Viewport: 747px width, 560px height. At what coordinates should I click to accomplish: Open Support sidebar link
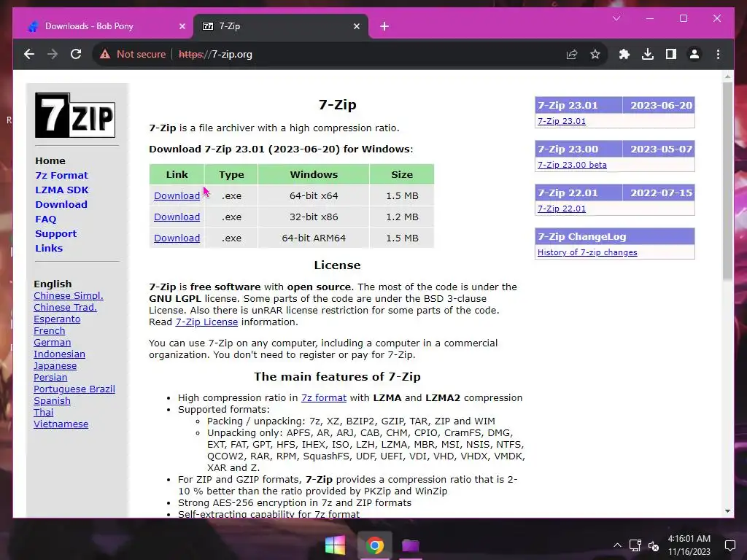click(x=55, y=234)
